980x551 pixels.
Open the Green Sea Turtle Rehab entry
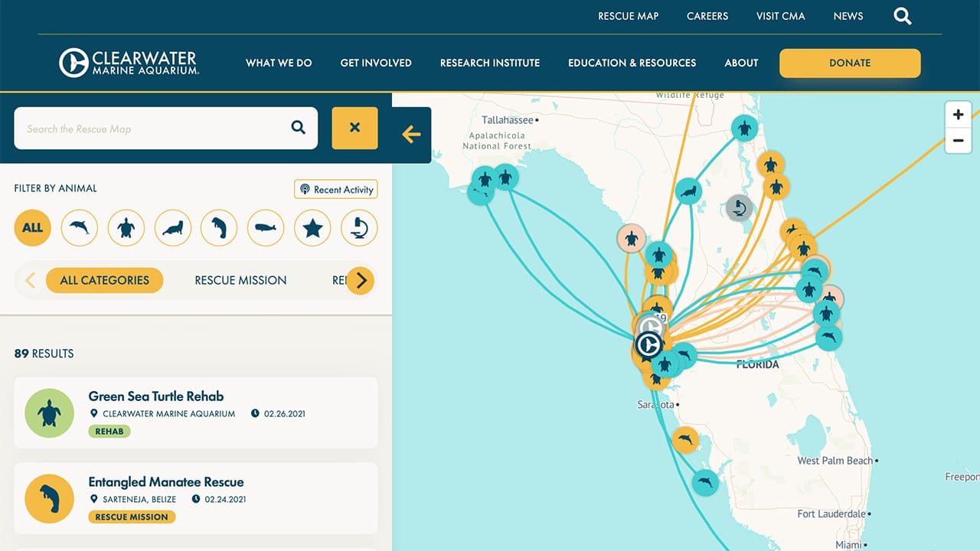tap(155, 396)
